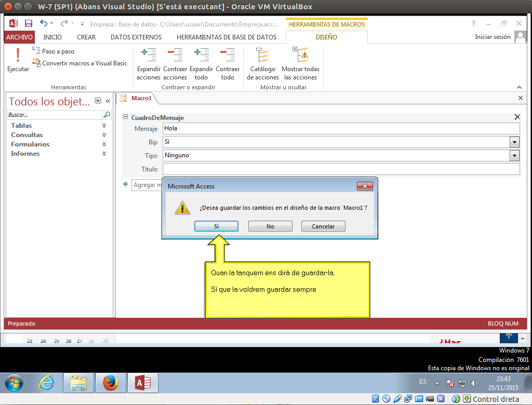The height and width of the screenshot is (405, 532).
Task: Click Access taskbar icon
Action: click(143, 383)
